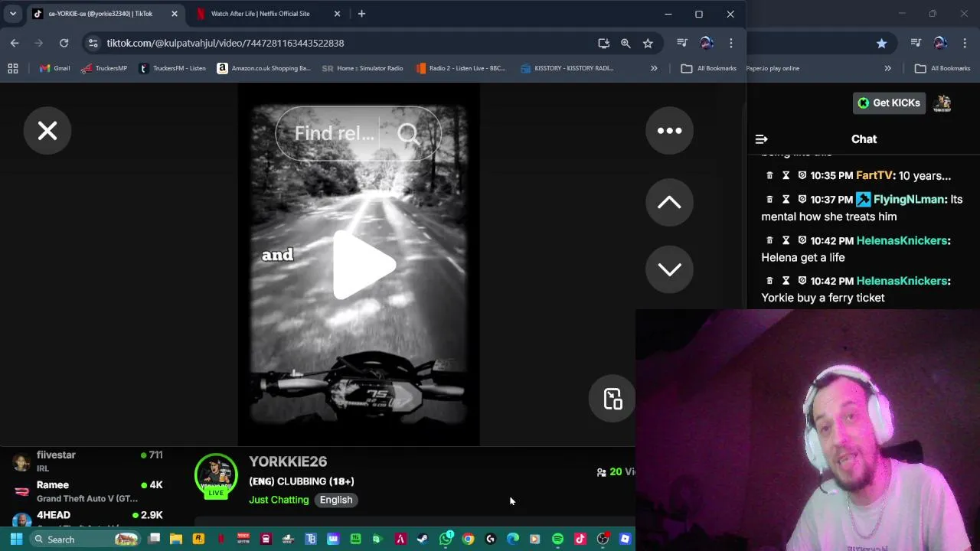Go back in the front browser window
The width and height of the screenshot is (980, 551).
[x=15, y=43]
